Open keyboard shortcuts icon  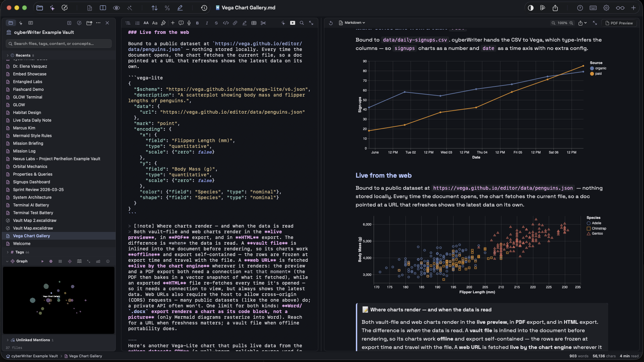(593, 8)
